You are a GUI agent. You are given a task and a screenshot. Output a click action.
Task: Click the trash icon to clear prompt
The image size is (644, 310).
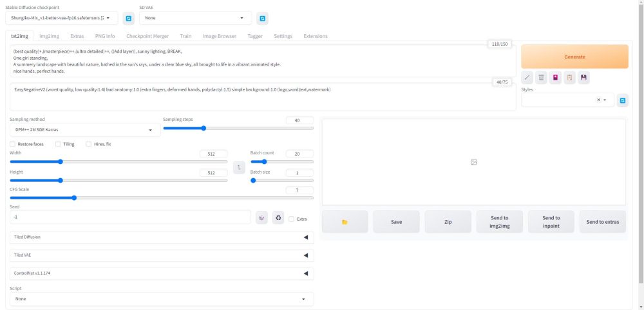[x=542, y=78]
